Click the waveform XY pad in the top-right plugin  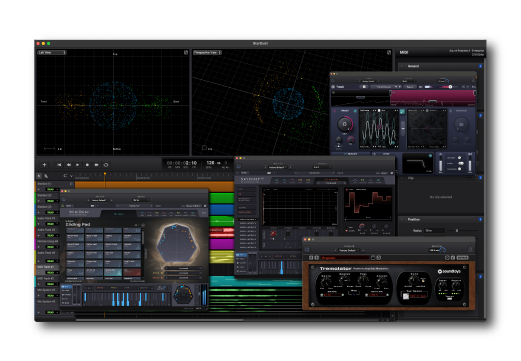(x=379, y=129)
